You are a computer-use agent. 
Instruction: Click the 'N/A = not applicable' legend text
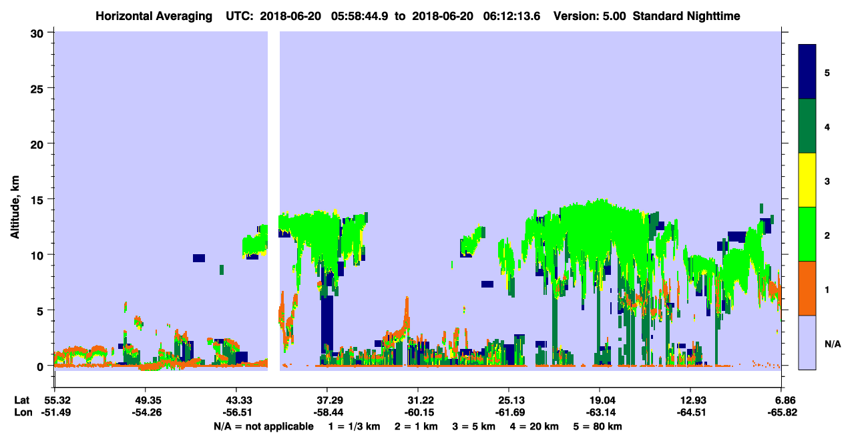(x=263, y=426)
